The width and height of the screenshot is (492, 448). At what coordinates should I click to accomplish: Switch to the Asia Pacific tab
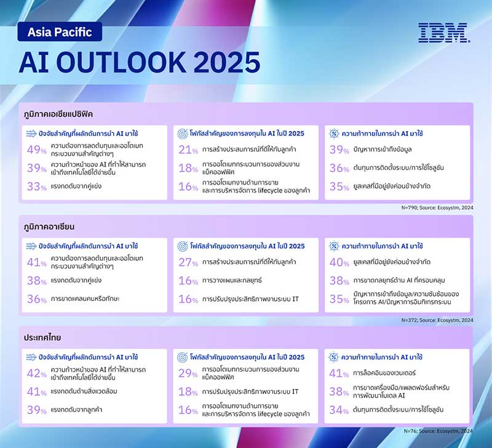(59, 32)
